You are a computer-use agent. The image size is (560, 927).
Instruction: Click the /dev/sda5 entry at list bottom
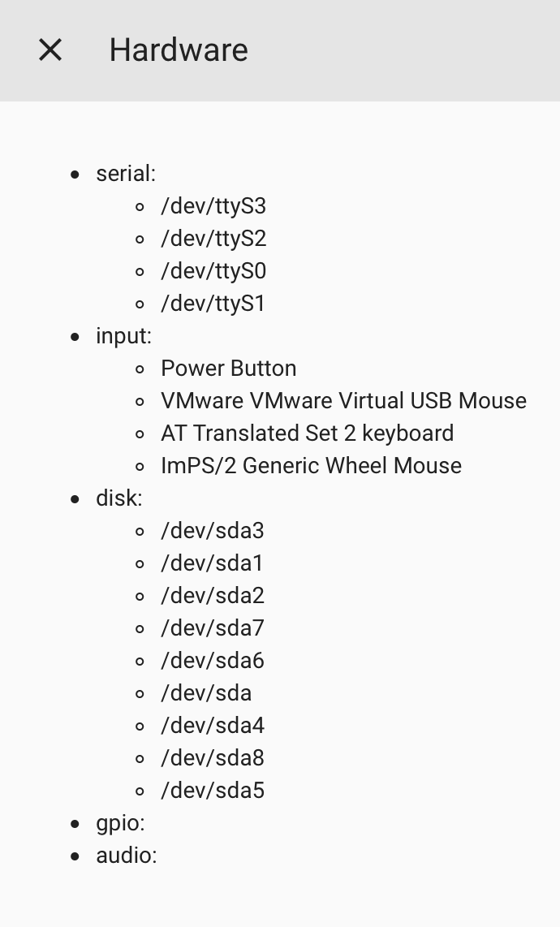213,790
